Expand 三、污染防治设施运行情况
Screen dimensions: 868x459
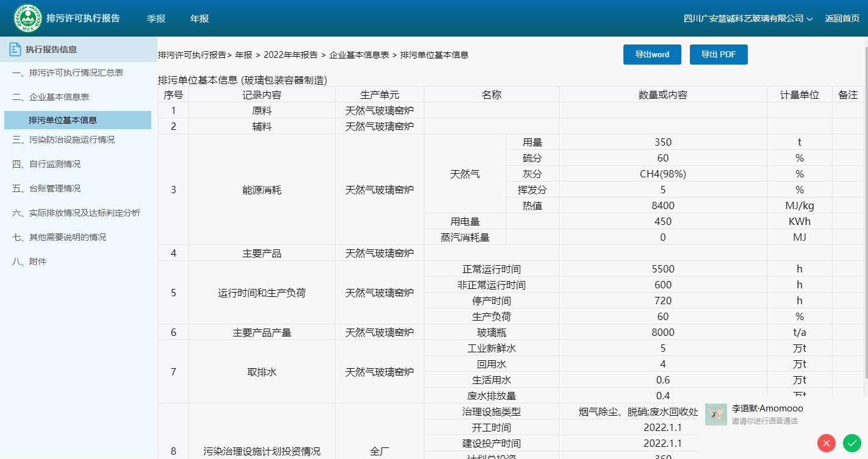[x=63, y=140]
